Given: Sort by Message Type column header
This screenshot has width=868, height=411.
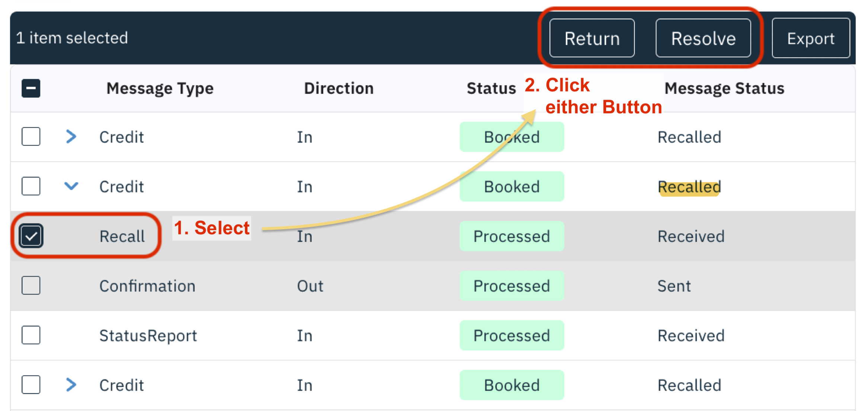Looking at the screenshot, I should (x=160, y=89).
